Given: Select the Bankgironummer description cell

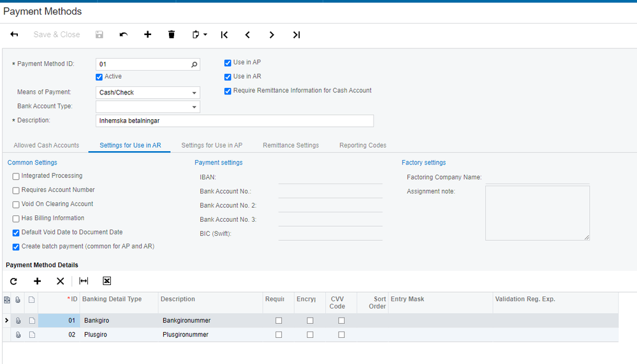Looking at the screenshot, I should [x=210, y=321].
